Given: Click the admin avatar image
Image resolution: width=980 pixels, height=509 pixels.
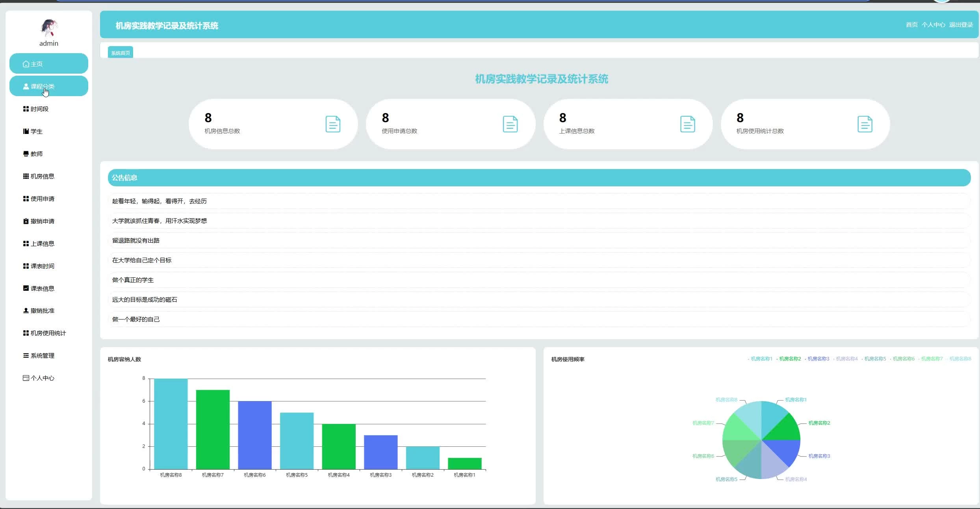Looking at the screenshot, I should click(49, 28).
